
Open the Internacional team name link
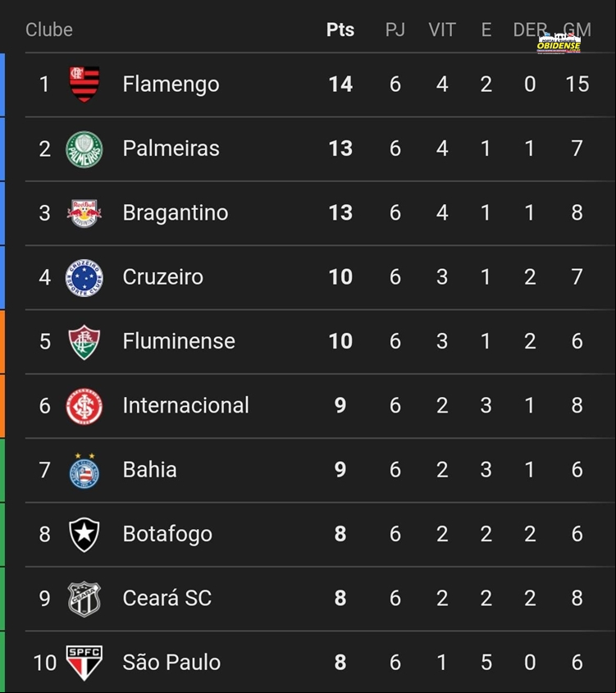(x=186, y=405)
